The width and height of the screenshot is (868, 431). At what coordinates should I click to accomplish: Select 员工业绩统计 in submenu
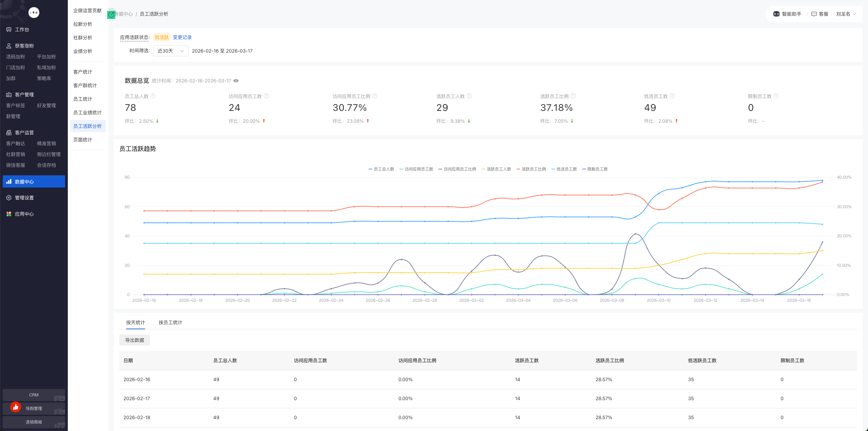87,113
